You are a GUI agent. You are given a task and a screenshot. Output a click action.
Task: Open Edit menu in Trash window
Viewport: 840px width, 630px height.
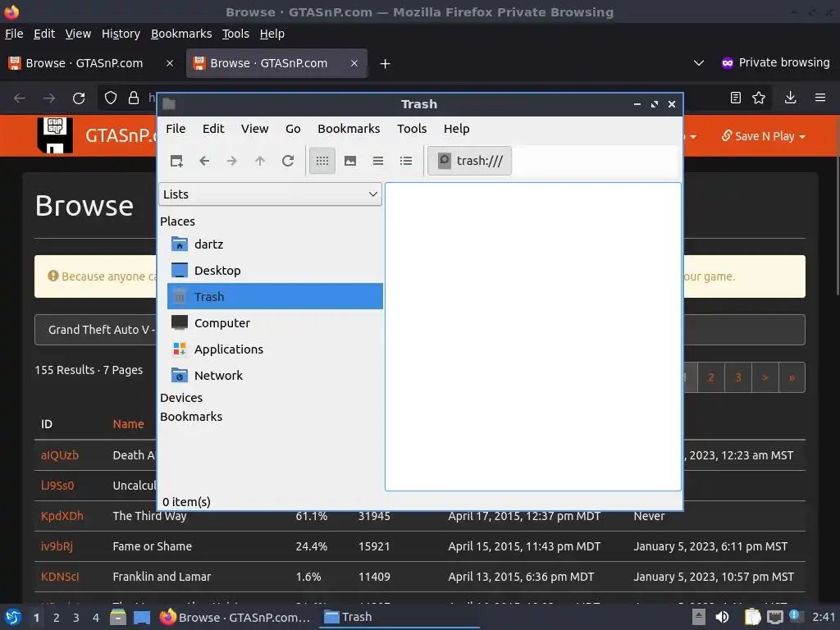pyautogui.click(x=213, y=129)
